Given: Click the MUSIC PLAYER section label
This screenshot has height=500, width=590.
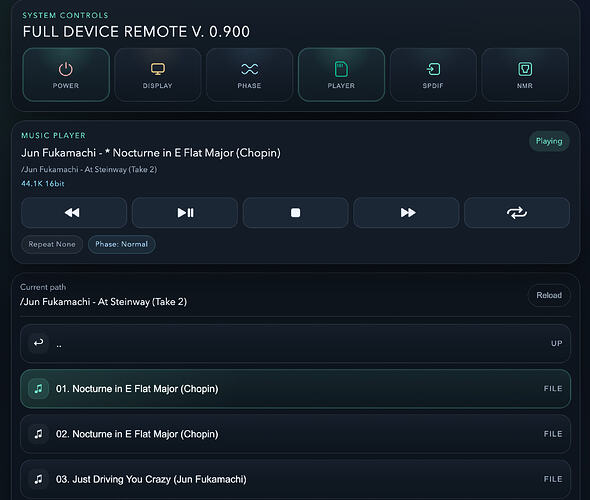Looking at the screenshot, I should coord(53,135).
